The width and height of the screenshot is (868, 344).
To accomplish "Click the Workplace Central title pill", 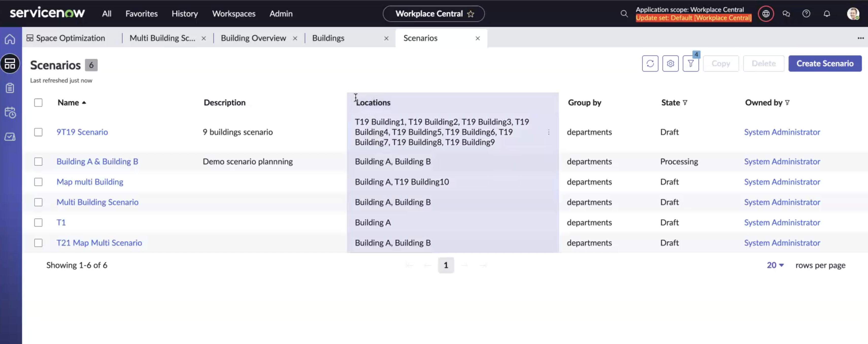I will click(x=433, y=13).
